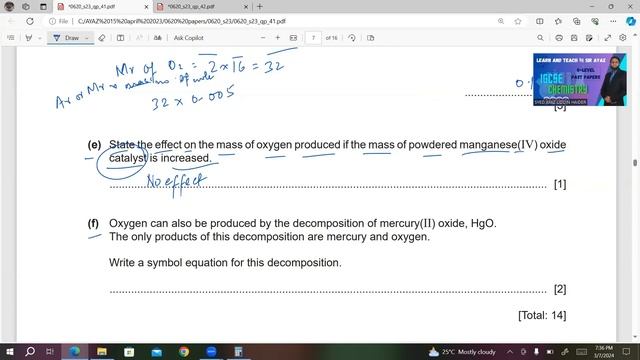Click the Read aloud icon
640x360 pixels.
point(158,38)
